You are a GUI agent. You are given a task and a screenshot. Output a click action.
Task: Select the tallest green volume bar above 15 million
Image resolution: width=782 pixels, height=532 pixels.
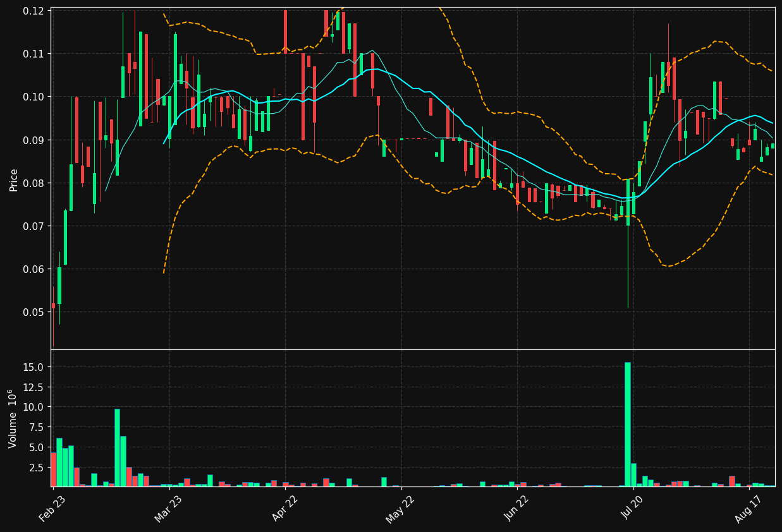point(628,424)
